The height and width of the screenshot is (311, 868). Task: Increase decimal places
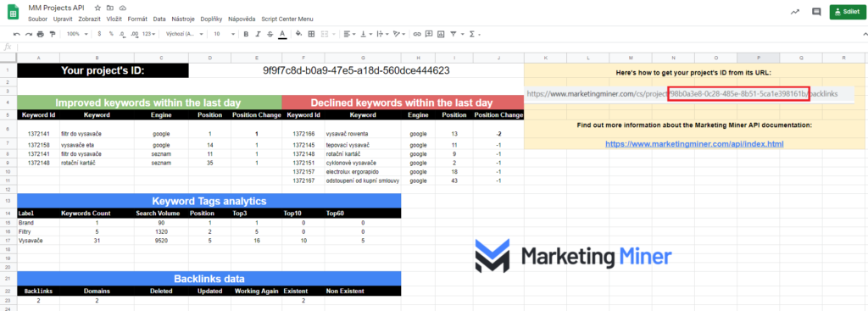[x=136, y=34]
